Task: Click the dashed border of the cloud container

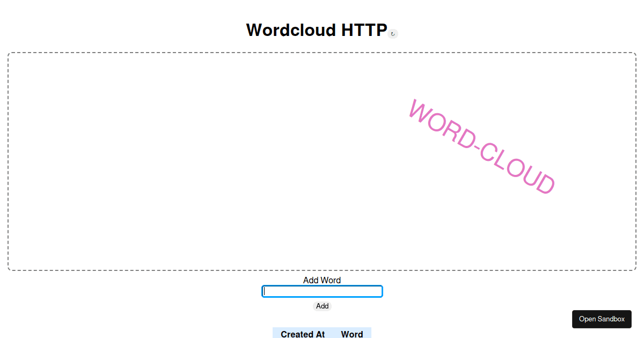Action: point(322,53)
